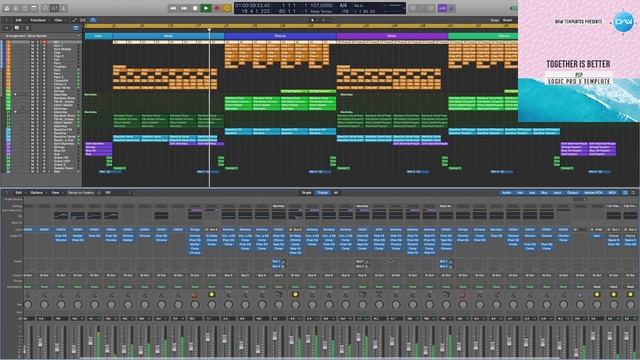Open Smart Controls from control bar

(x=45, y=8)
